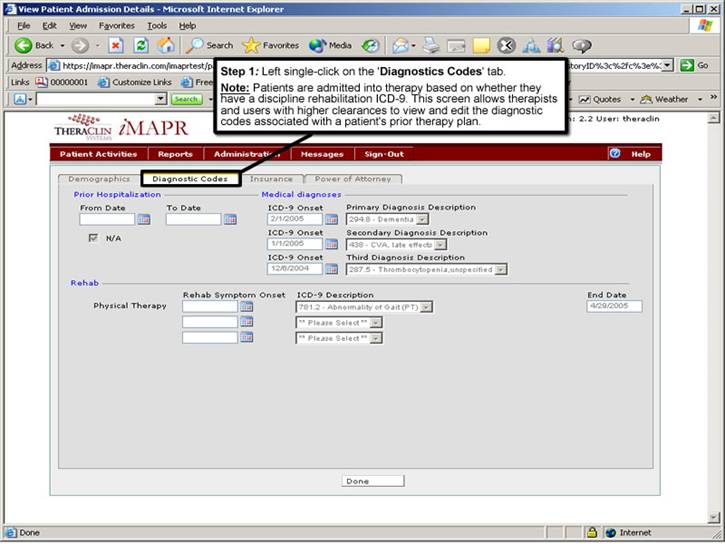Click the browser Back arrow icon
725x544 pixels.
point(23,45)
